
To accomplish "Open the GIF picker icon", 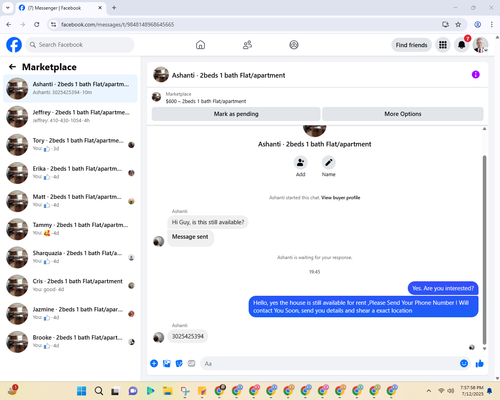I will 191,363.
